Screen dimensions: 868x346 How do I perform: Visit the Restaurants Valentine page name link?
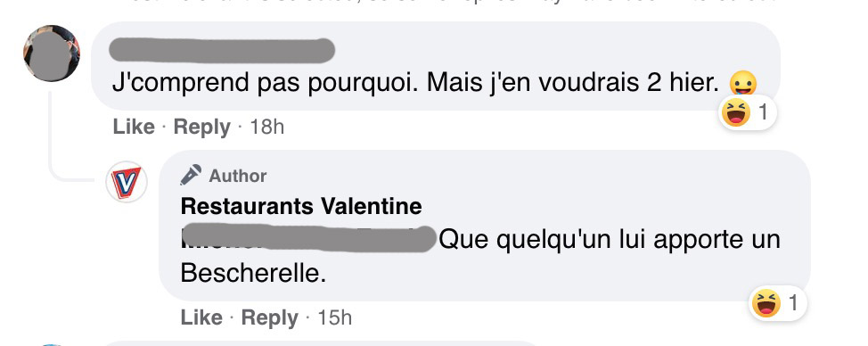[x=301, y=207]
